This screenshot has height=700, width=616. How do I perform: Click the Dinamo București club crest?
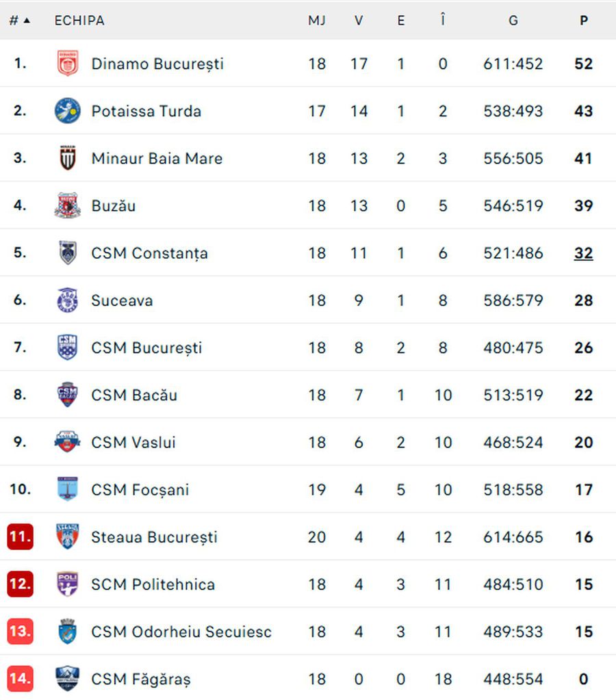(x=67, y=64)
